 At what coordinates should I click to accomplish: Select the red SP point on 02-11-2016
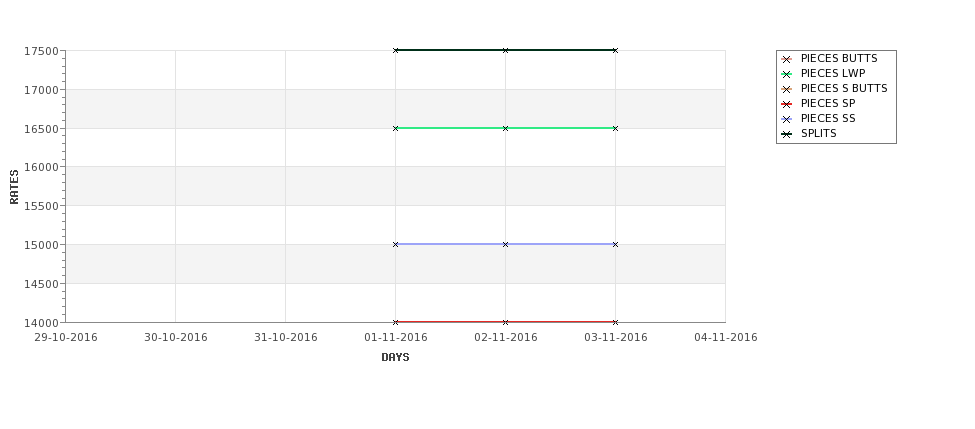pyautogui.click(x=506, y=322)
